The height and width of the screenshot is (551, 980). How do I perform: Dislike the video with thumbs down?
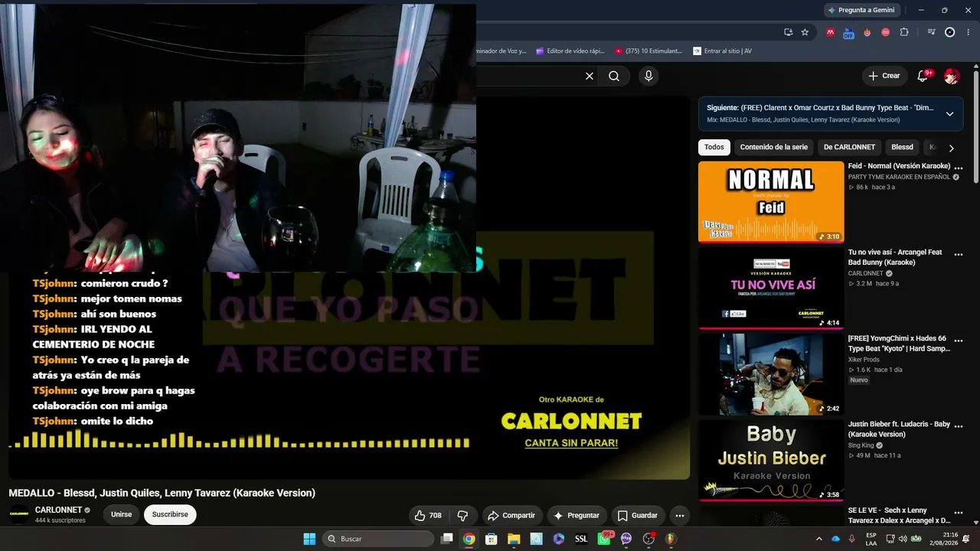tap(462, 516)
